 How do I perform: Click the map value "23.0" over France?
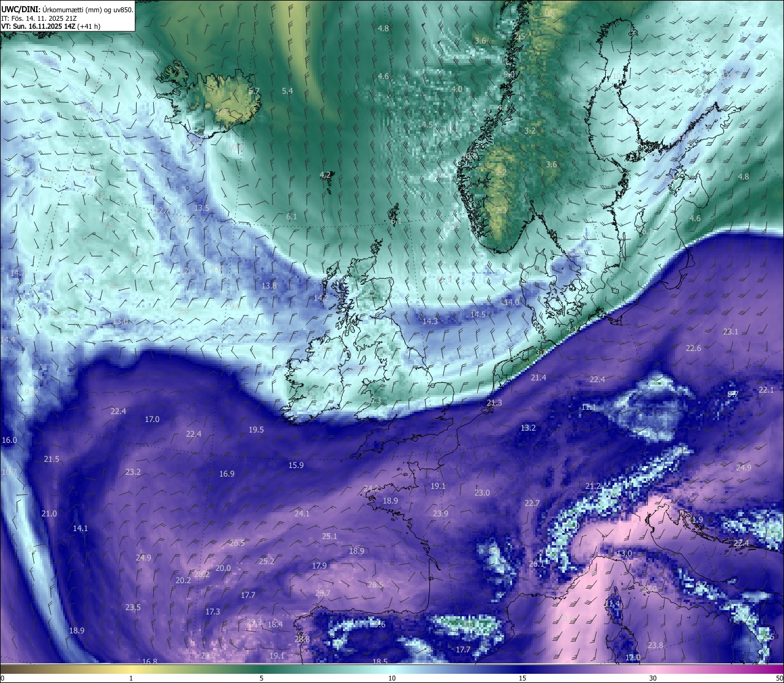[482, 492]
